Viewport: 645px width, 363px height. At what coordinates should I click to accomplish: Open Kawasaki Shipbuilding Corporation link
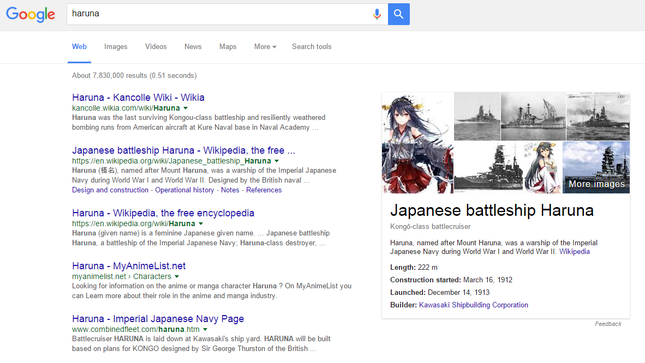click(x=473, y=305)
